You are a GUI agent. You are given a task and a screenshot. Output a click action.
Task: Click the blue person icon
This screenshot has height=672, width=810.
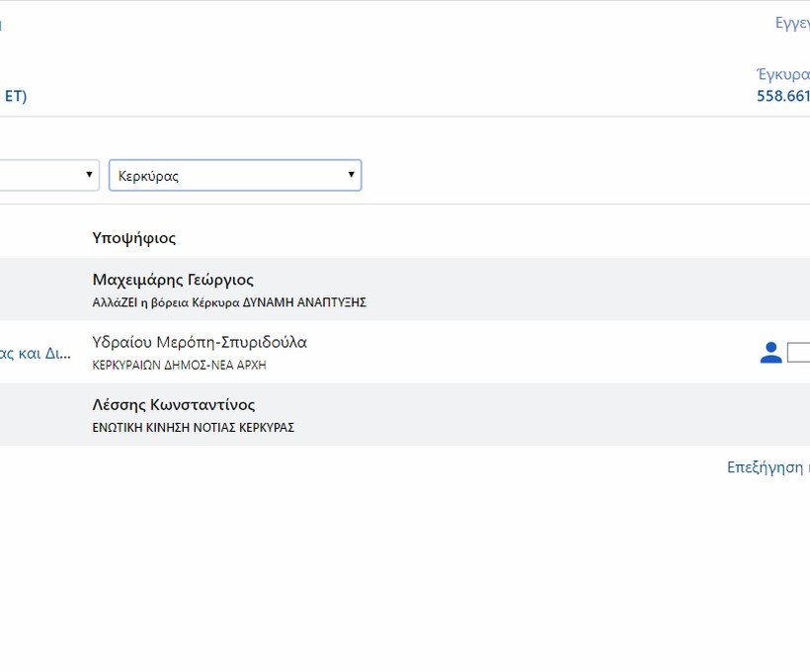770,353
